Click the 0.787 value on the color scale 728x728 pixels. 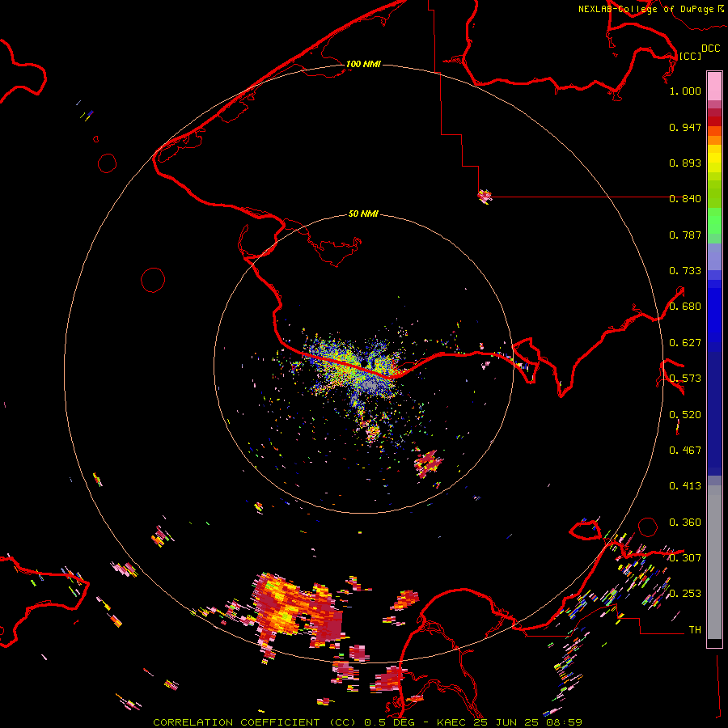[x=685, y=235]
